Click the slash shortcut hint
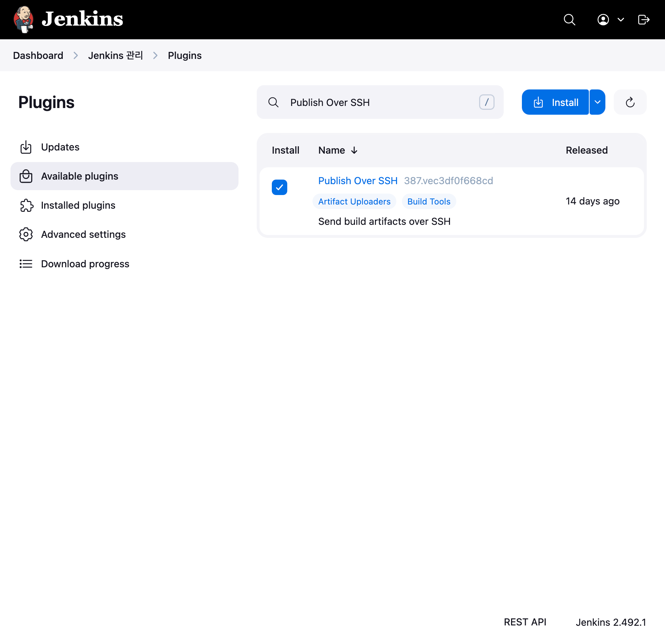Viewport: 665px width, 644px height. click(x=486, y=102)
